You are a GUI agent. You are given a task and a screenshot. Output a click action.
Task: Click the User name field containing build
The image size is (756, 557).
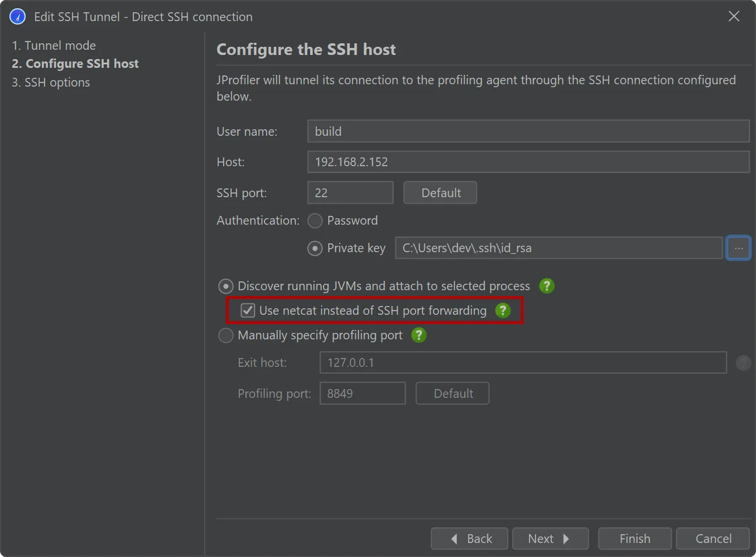[x=528, y=131]
